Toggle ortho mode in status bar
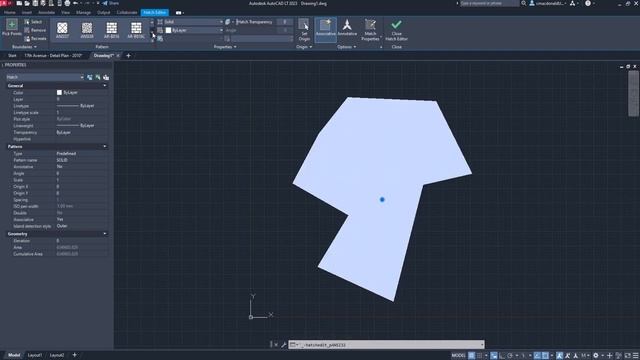The height and width of the screenshot is (360, 640). pyautogui.click(x=502, y=356)
